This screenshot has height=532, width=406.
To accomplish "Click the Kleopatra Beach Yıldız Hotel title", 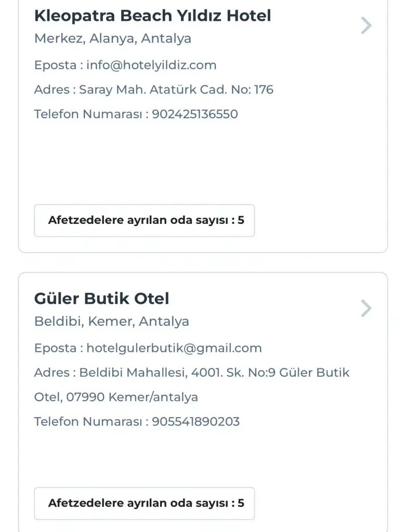I will pyautogui.click(x=152, y=16).
